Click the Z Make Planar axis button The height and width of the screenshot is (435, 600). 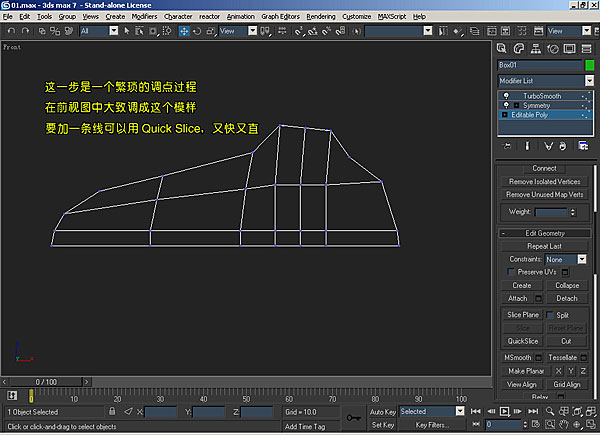coord(583,371)
